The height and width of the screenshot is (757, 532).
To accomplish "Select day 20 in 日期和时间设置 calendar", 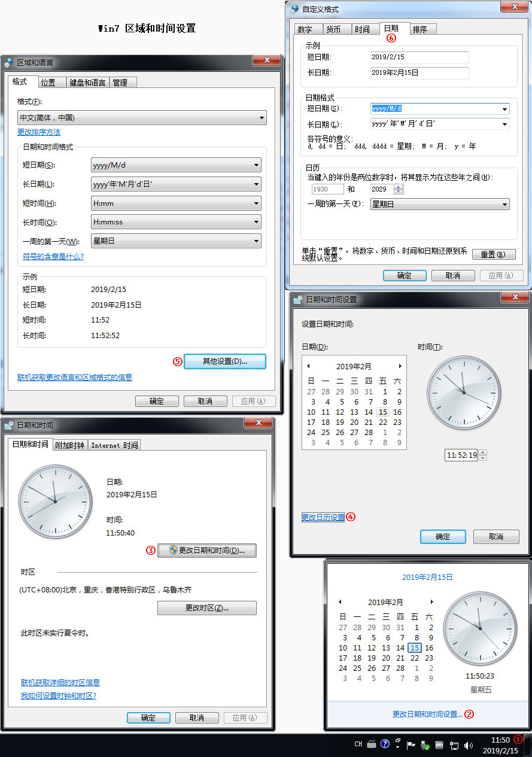I will coord(354,422).
